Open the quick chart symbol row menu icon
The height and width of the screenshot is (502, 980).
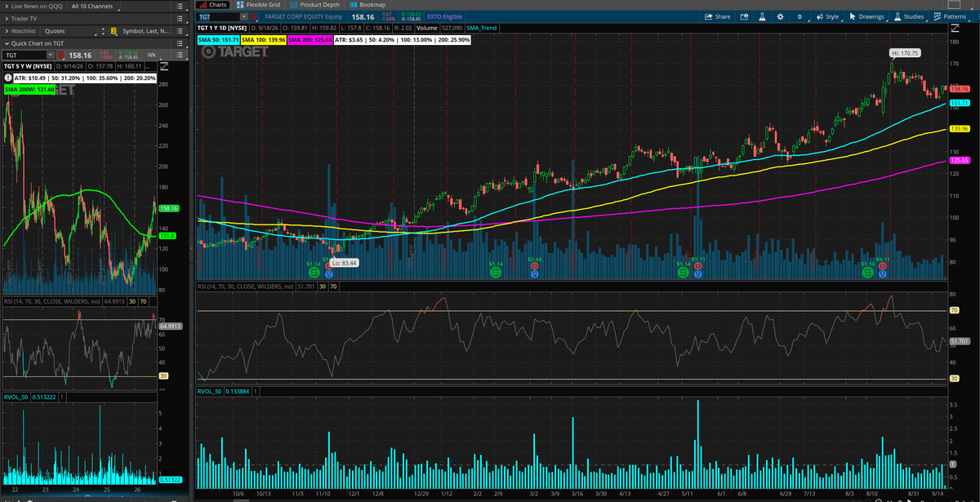pos(179,56)
